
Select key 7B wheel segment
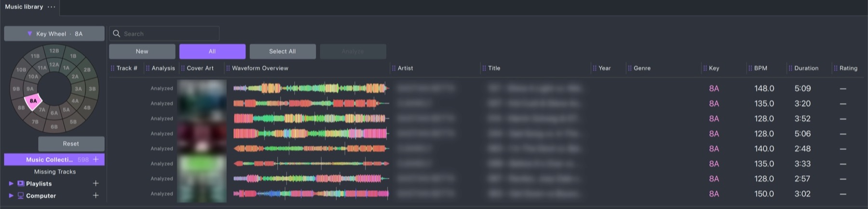coord(35,122)
